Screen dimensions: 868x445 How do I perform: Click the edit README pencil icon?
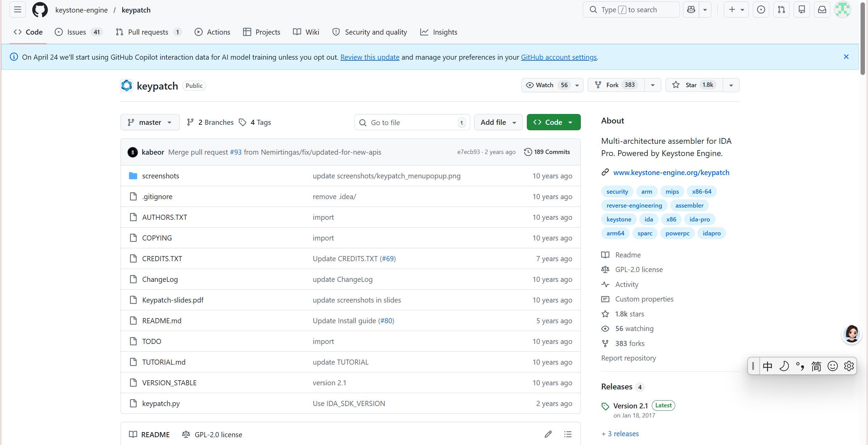pyautogui.click(x=548, y=434)
